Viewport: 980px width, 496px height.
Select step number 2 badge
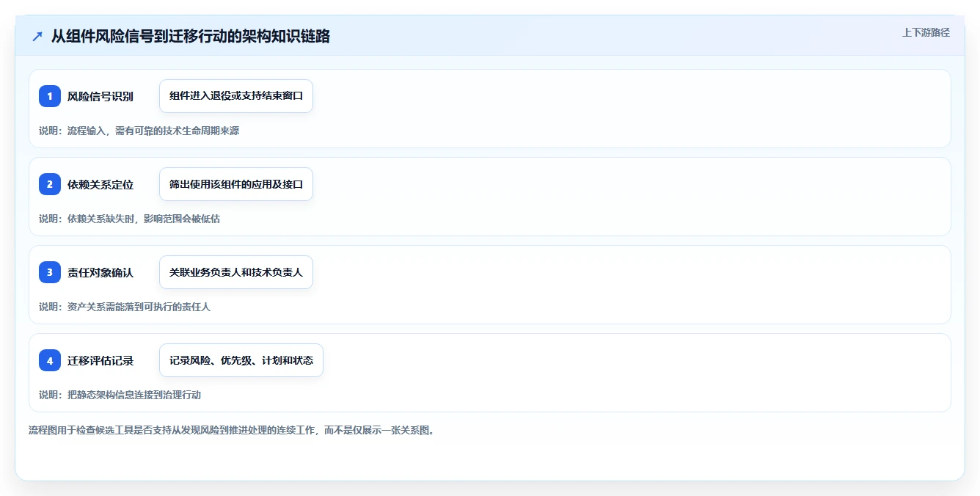click(50, 184)
